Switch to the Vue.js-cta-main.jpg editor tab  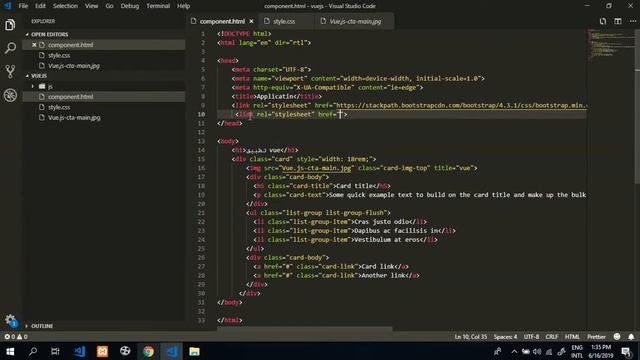click(x=355, y=21)
